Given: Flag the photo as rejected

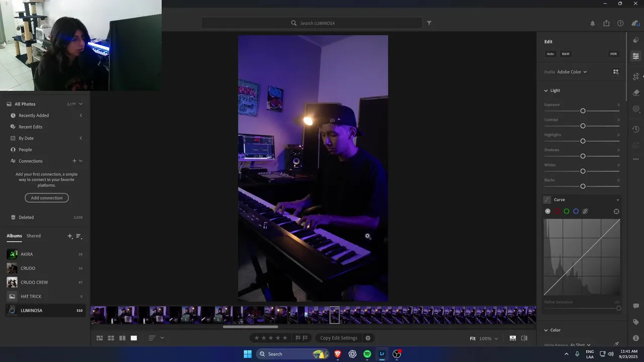Looking at the screenshot, I should click(x=305, y=338).
